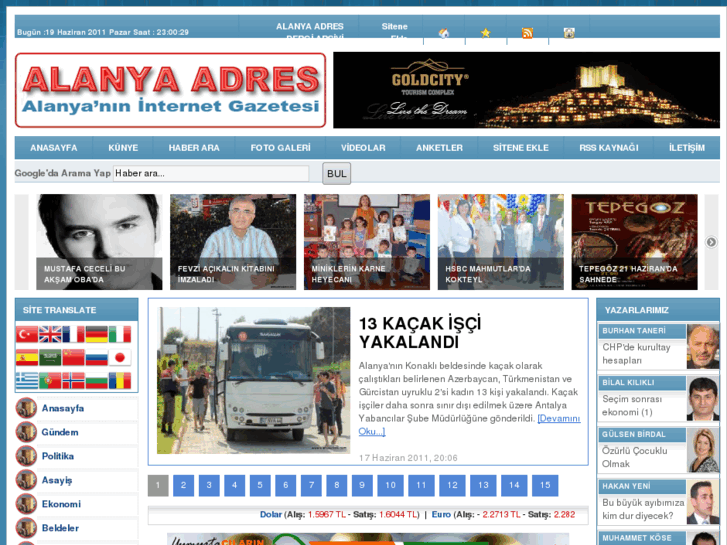
Task: Open Hakan Yeni column Bu büyük ayıbımıza
Action: click(x=643, y=509)
